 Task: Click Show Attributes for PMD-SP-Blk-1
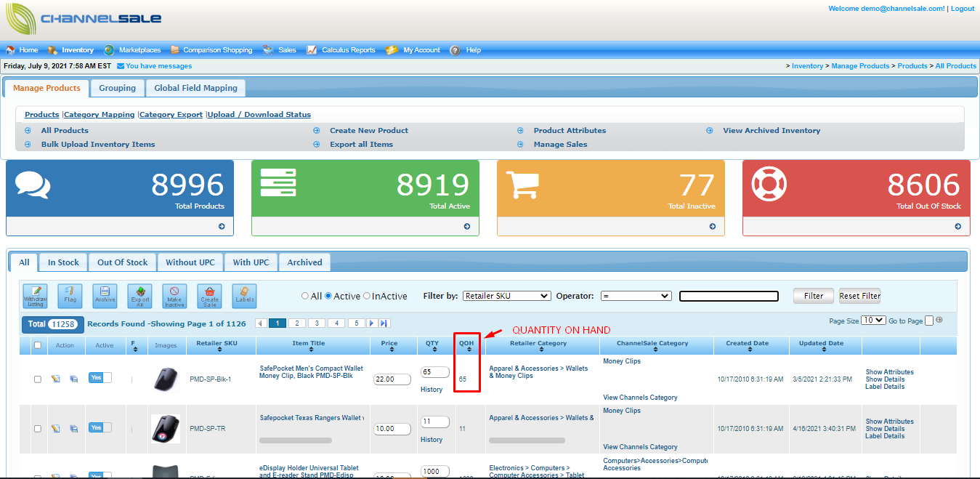tap(889, 372)
